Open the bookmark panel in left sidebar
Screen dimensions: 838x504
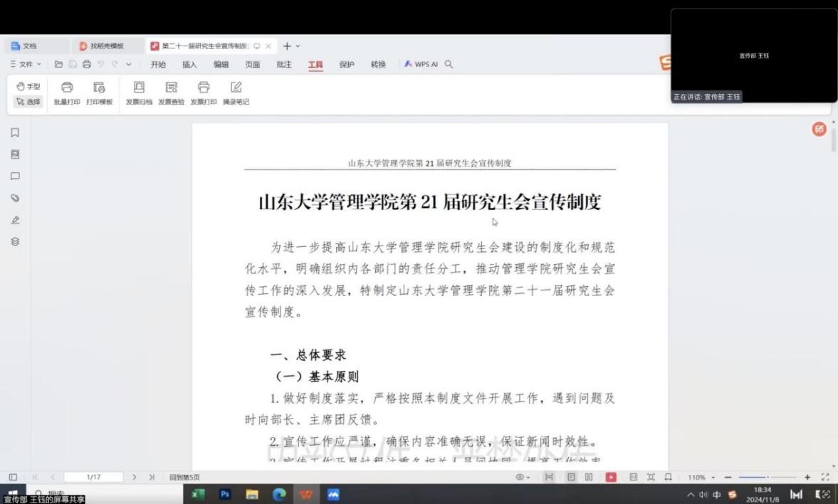point(15,132)
